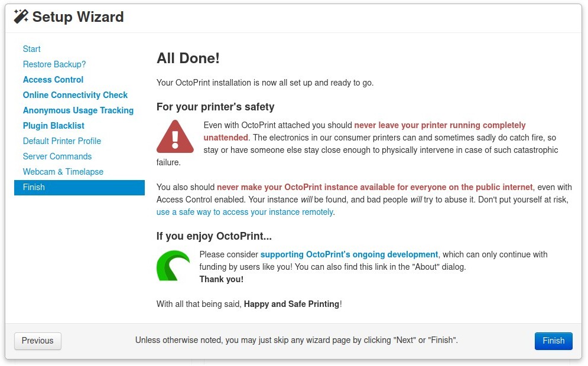Viewport: 588px width, 366px height.
Task: Open the Server Commands step
Action: (57, 156)
